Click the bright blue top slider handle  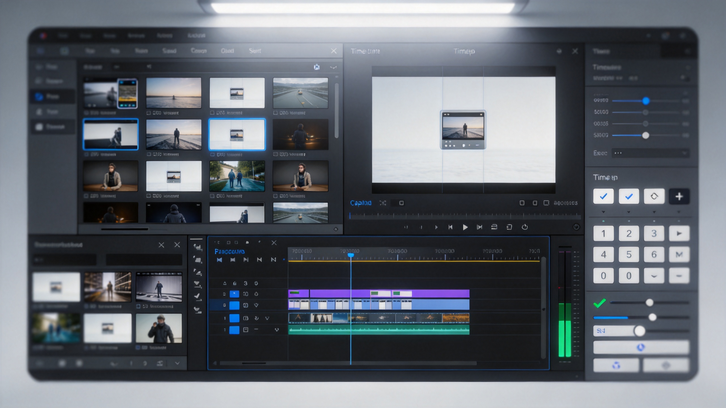645,100
